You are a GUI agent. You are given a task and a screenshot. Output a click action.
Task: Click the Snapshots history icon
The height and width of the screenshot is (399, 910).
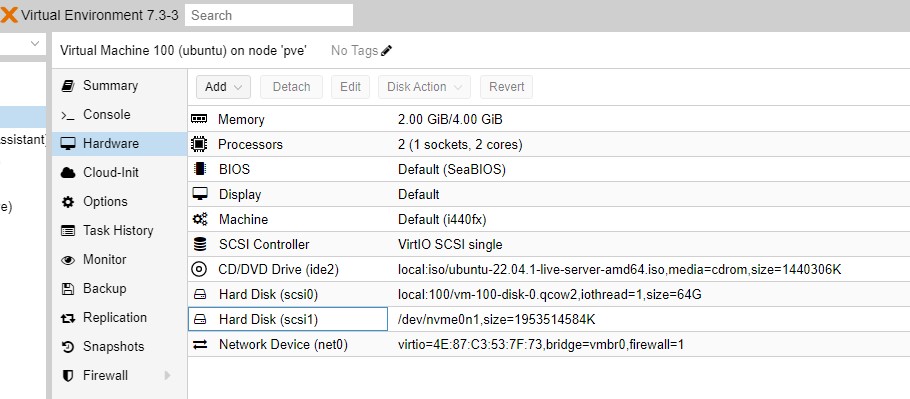[68, 347]
